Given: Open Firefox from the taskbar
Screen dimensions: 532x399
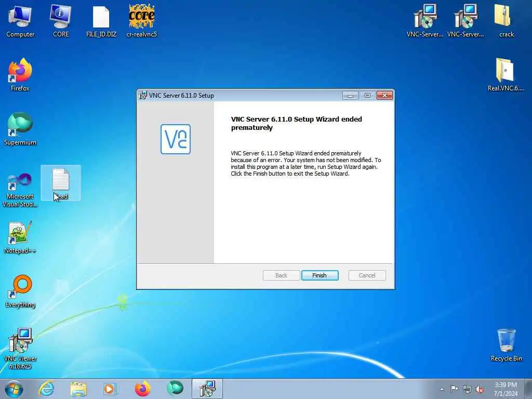Looking at the screenshot, I should (x=142, y=389).
